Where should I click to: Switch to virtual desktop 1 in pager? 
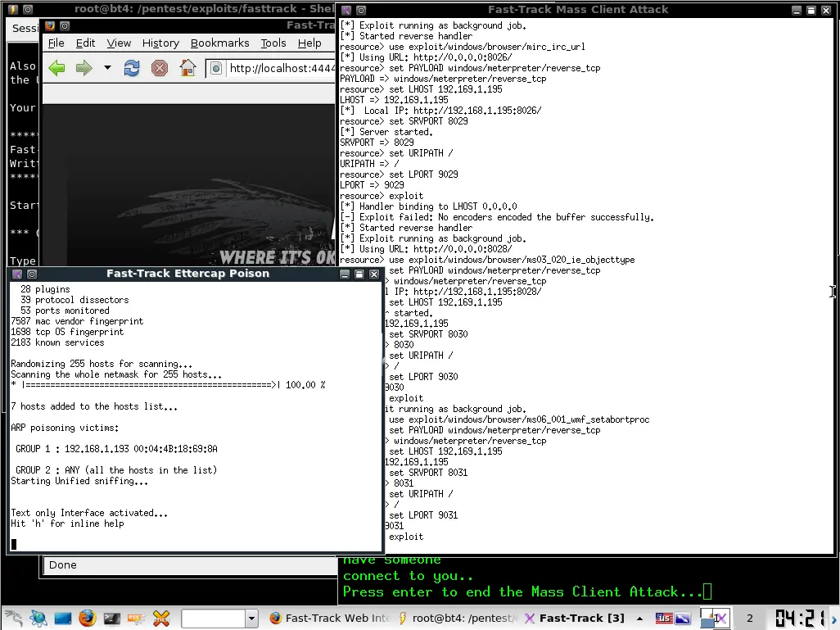716,619
